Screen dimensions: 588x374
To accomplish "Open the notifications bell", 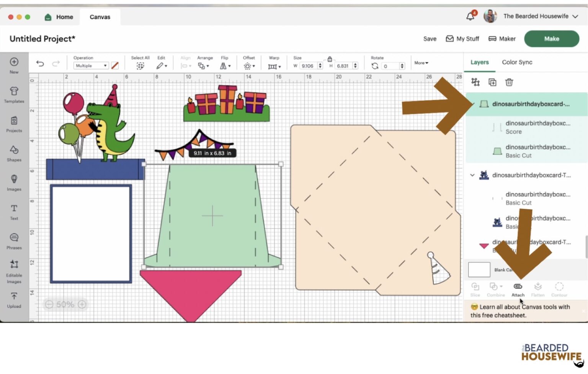I will click(x=470, y=16).
